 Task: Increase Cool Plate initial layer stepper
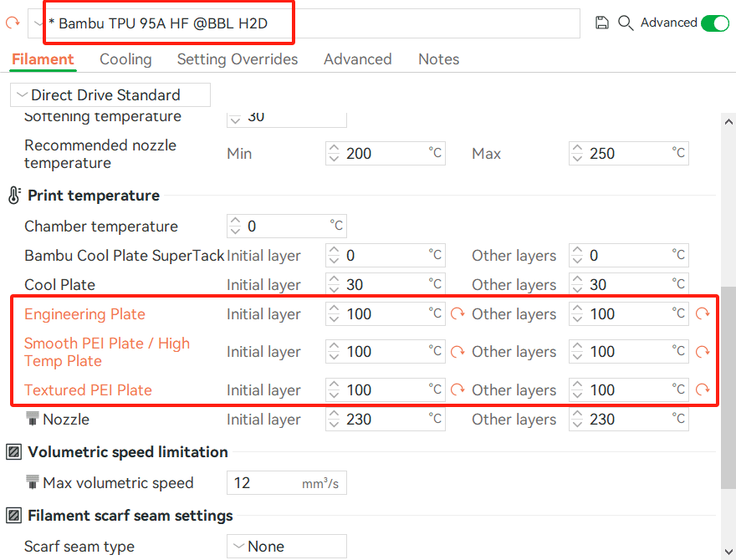tap(334, 278)
